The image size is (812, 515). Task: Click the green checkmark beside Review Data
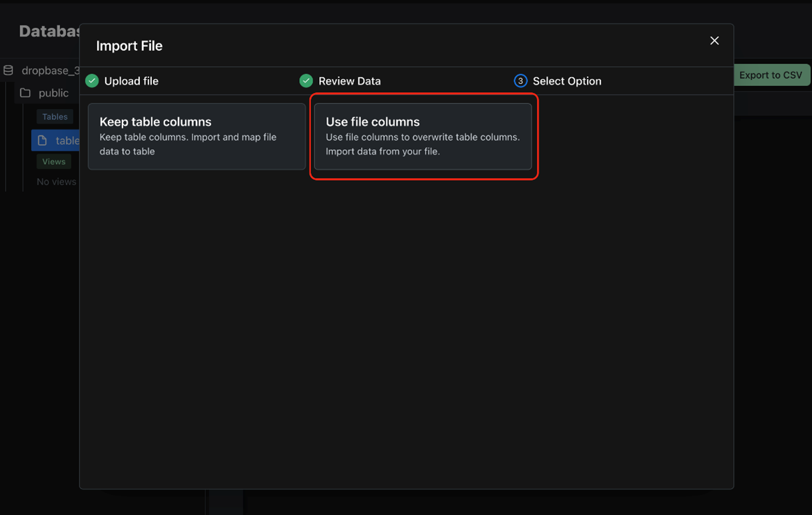point(306,81)
